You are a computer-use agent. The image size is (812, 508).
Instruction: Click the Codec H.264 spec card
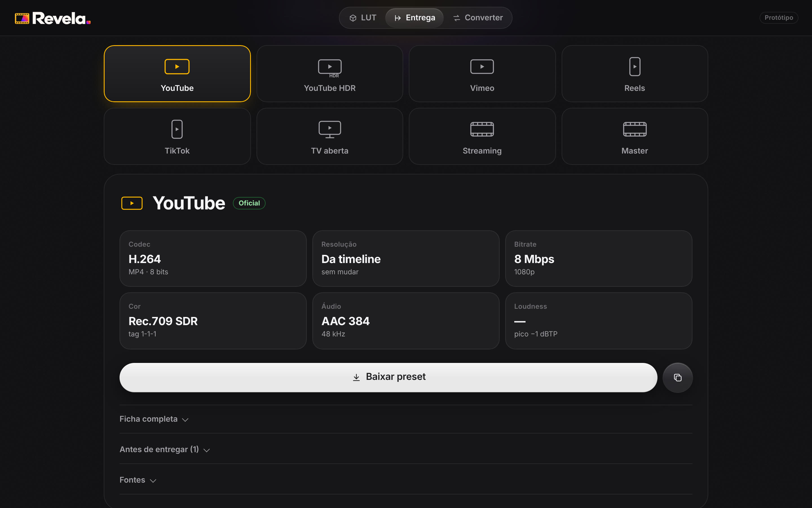click(213, 258)
